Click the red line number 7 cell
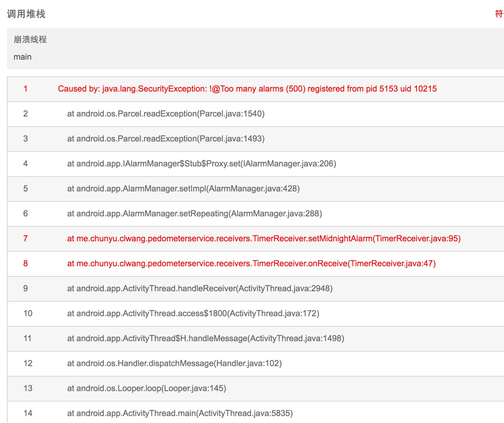Image resolution: width=504 pixels, height=423 pixels. (x=25, y=239)
